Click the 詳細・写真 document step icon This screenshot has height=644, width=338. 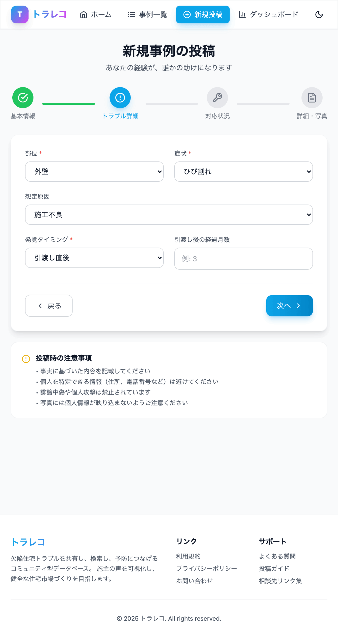coord(312,98)
